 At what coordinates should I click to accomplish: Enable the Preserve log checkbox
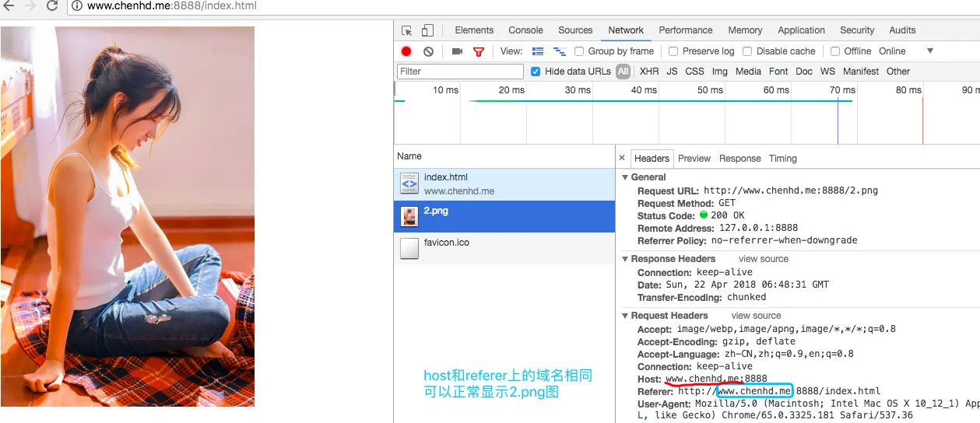673,51
